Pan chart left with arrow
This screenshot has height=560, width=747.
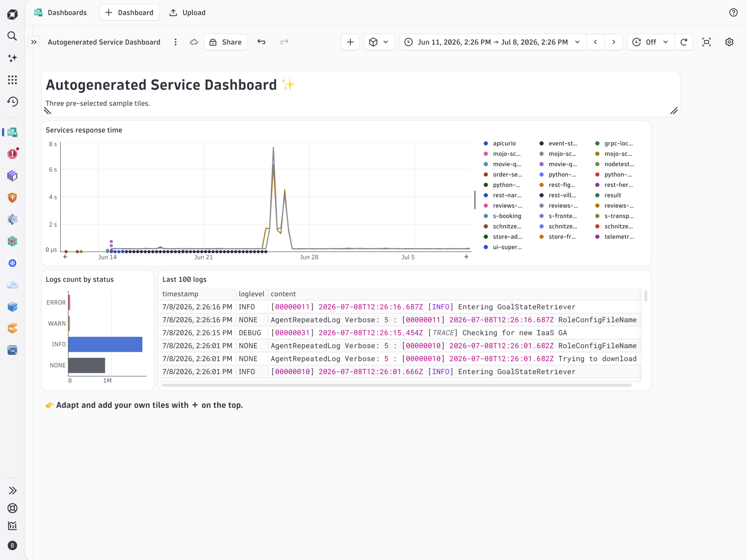click(x=65, y=257)
